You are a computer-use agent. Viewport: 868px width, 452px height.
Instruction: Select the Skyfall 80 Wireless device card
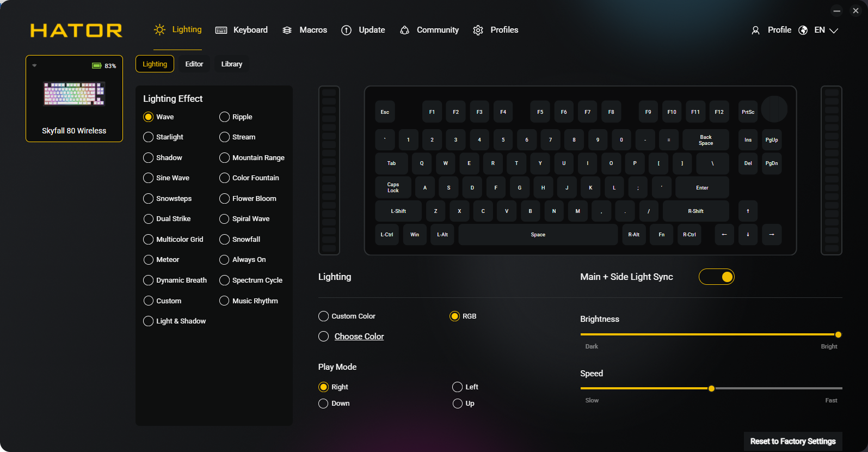pyautogui.click(x=75, y=99)
